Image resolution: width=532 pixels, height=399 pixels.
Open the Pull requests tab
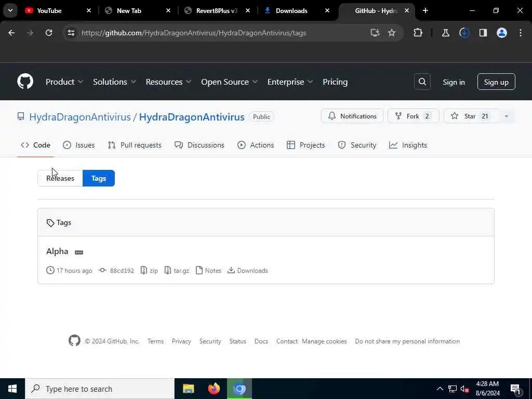[135, 145]
